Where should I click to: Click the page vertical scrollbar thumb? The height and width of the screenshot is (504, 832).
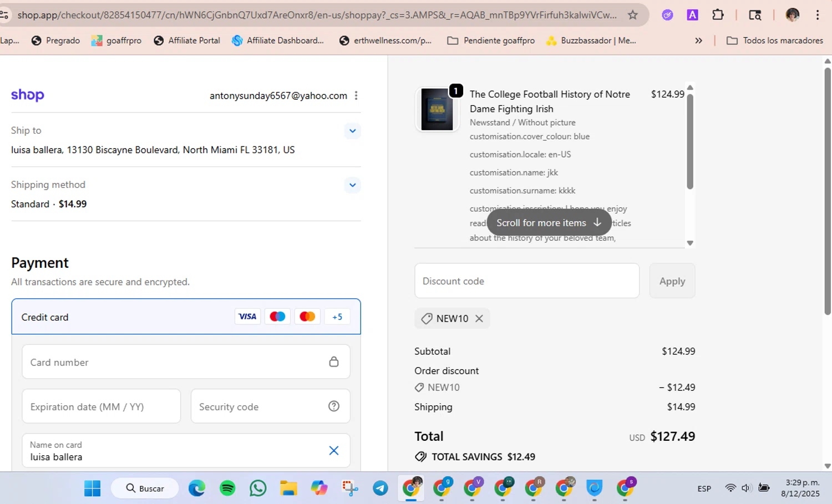point(828,191)
